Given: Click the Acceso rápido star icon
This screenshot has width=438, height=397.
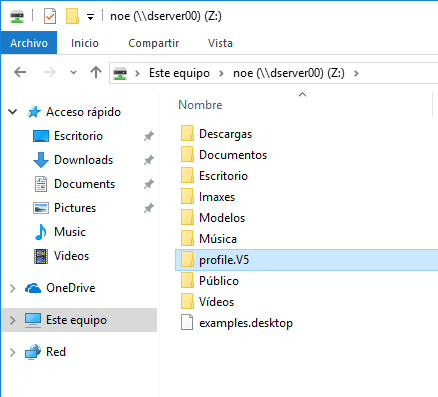Looking at the screenshot, I should (34, 112).
